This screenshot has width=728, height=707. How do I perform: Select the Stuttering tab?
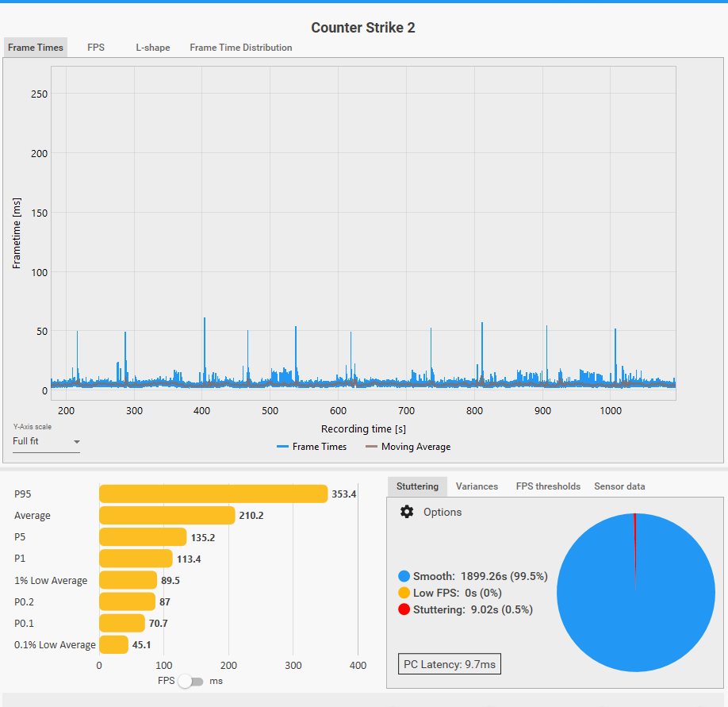pos(417,486)
